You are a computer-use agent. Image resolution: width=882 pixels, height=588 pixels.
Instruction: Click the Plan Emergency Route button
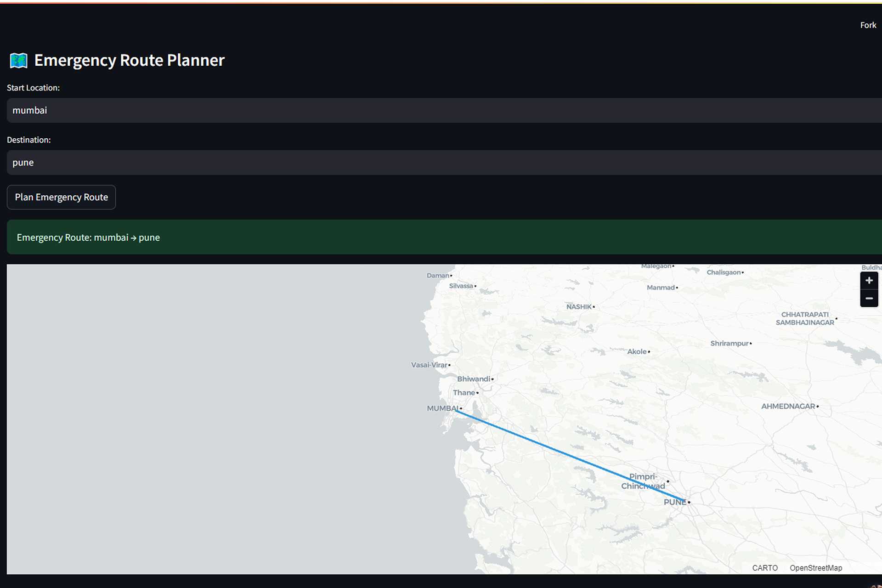[x=61, y=197]
